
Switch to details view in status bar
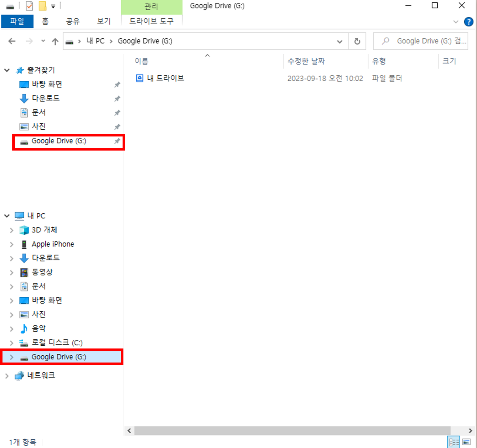pos(454,442)
